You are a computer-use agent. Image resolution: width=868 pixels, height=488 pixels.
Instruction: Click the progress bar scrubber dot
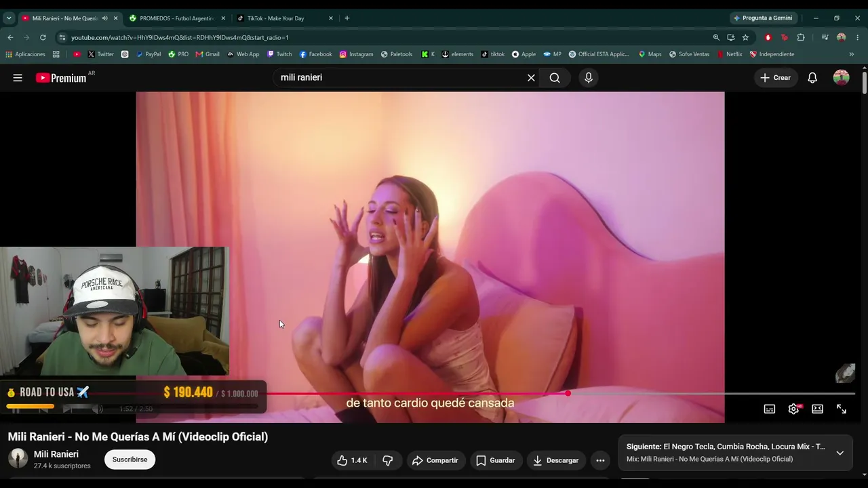coord(568,394)
